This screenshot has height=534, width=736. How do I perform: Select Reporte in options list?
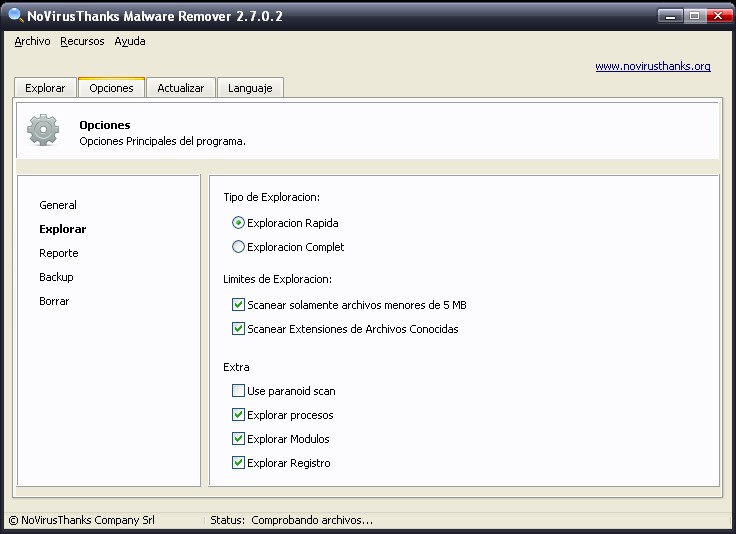click(59, 253)
